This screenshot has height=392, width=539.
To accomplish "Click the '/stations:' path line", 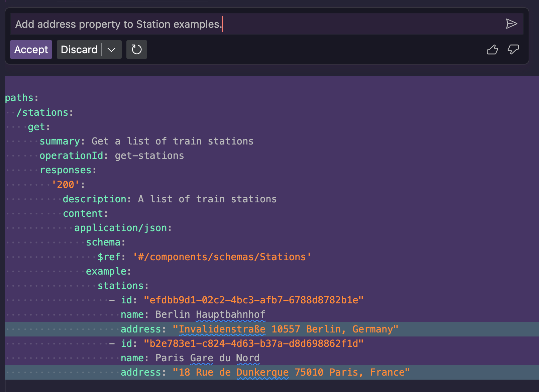I will 45,112.
